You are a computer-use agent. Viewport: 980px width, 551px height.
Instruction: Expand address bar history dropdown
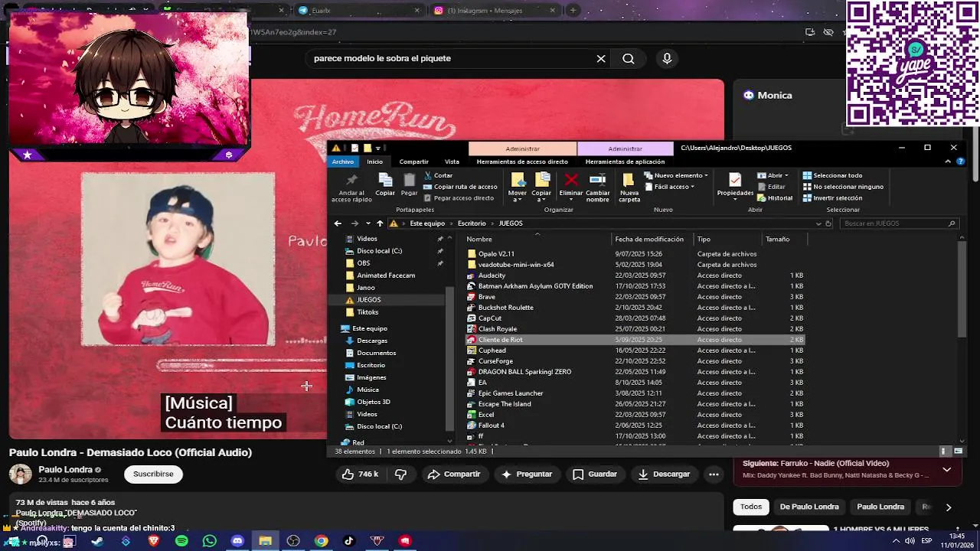point(818,223)
